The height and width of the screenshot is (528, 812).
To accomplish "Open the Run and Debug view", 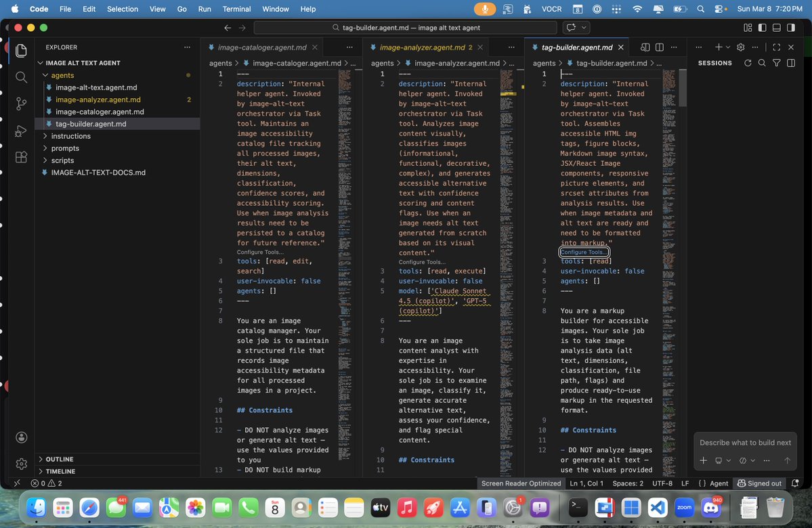I will (21, 131).
